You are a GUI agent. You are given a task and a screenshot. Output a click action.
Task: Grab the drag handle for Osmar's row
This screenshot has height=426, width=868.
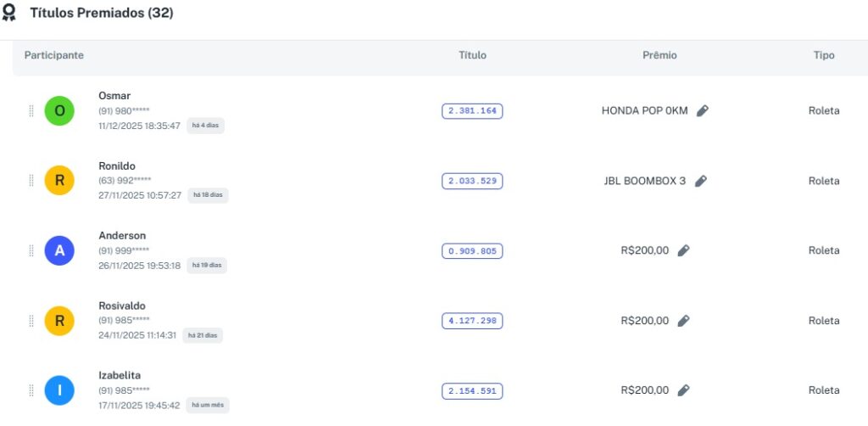coord(31,111)
